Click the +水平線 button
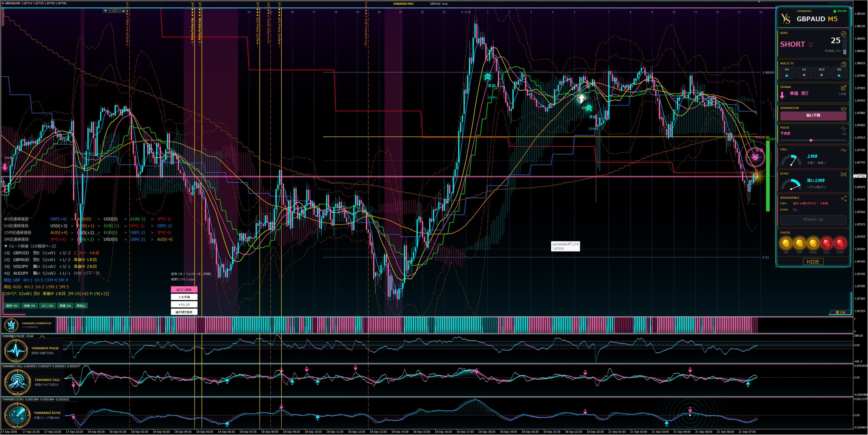This screenshot has height=435, width=868. pyautogui.click(x=184, y=297)
